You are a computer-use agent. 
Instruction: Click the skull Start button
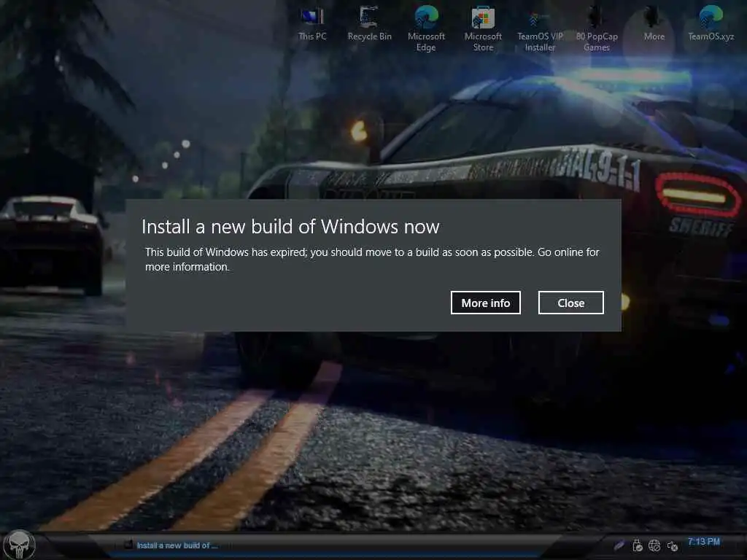tap(19, 545)
